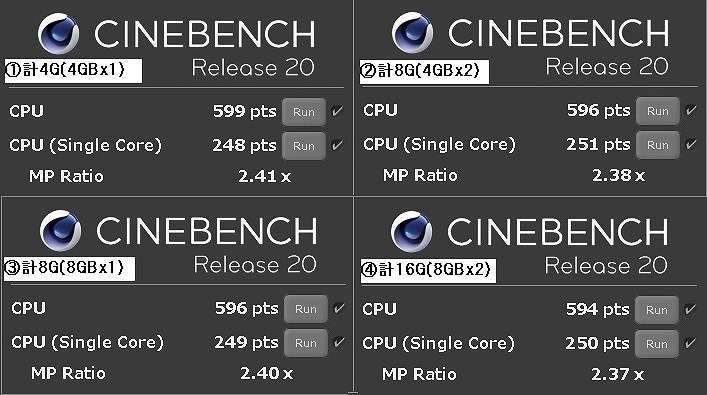Run Single Core test in the 4GBx1 panel

304,146
